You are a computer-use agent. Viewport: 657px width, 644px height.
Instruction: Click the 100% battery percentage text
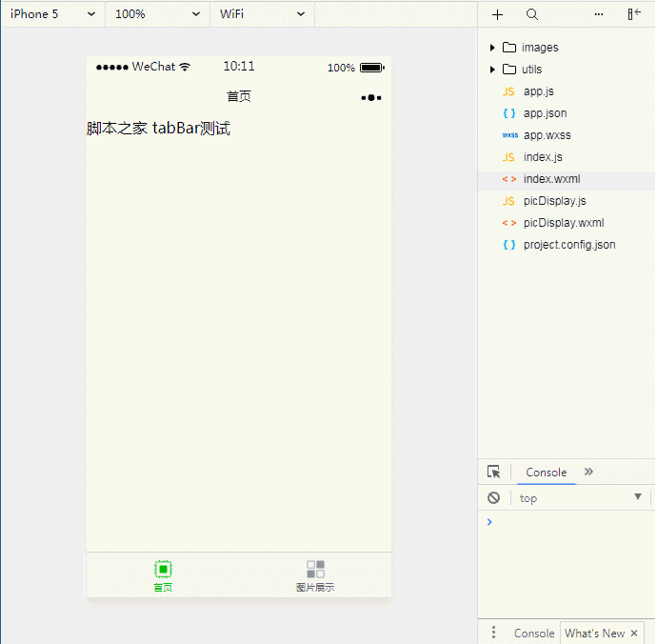341,68
